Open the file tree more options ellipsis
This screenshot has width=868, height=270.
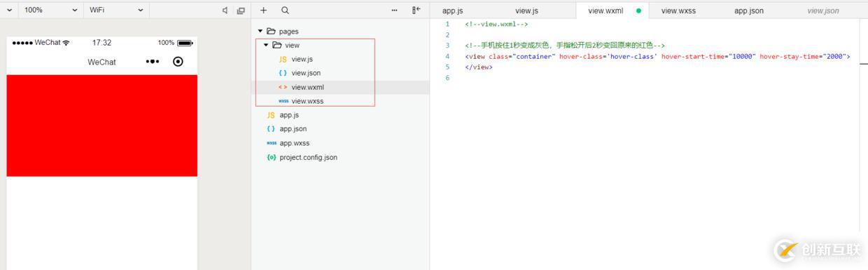coord(394,11)
